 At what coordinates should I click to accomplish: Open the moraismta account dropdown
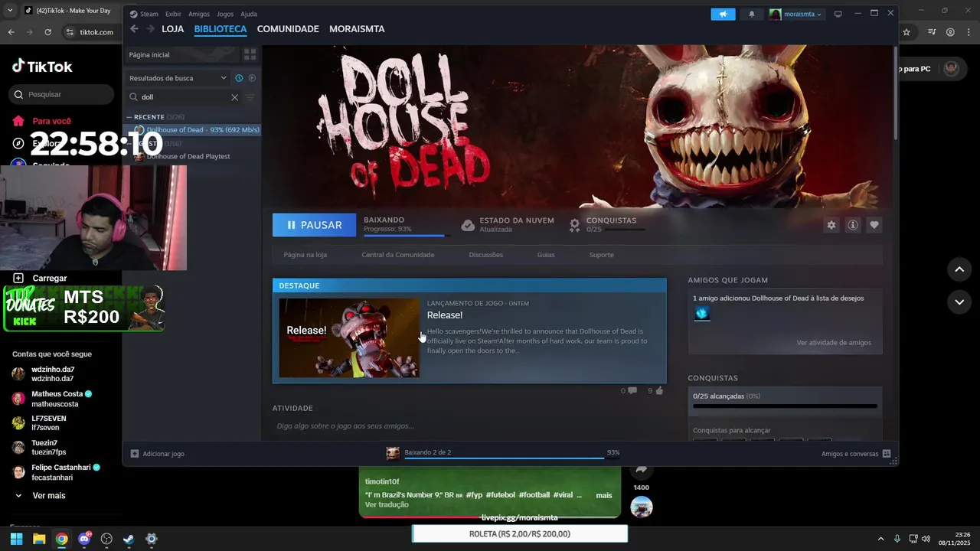796,14
